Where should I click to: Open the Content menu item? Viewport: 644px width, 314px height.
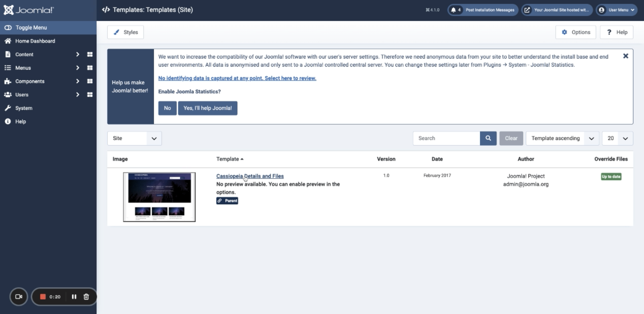click(x=24, y=54)
